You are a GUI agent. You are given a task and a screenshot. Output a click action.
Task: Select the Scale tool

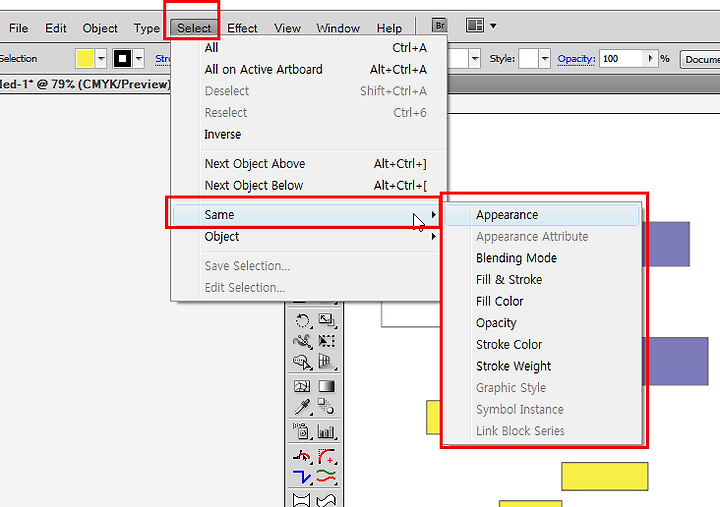pos(326,320)
